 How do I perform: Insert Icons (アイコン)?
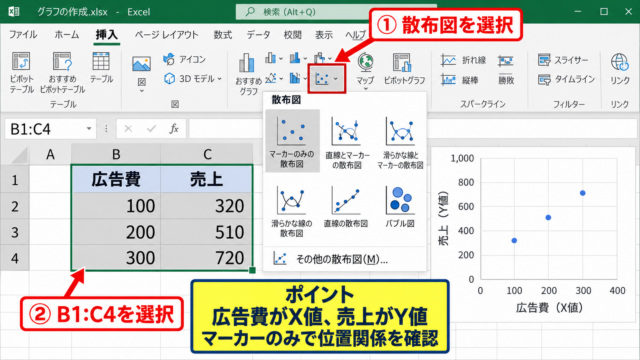pyautogui.click(x=184, y=60)
